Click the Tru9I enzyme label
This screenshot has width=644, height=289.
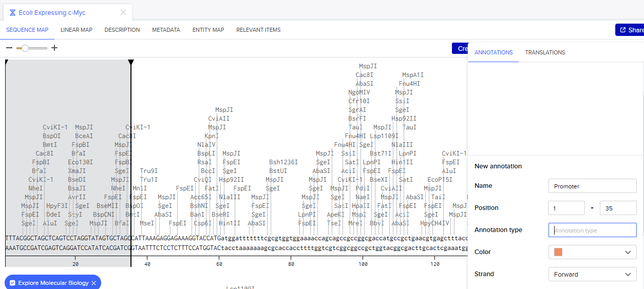(149, 171)
